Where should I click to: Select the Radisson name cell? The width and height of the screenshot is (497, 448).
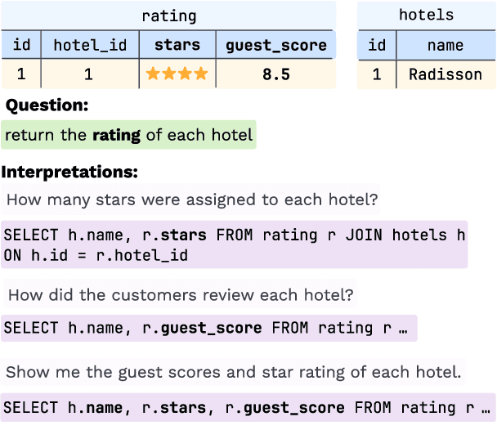tap(446, 75)
